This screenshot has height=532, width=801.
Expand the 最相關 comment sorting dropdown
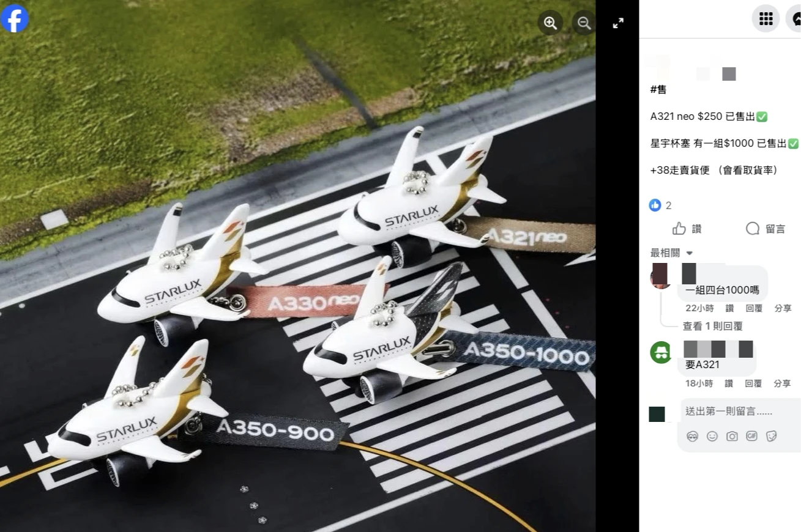coord(672,253)
